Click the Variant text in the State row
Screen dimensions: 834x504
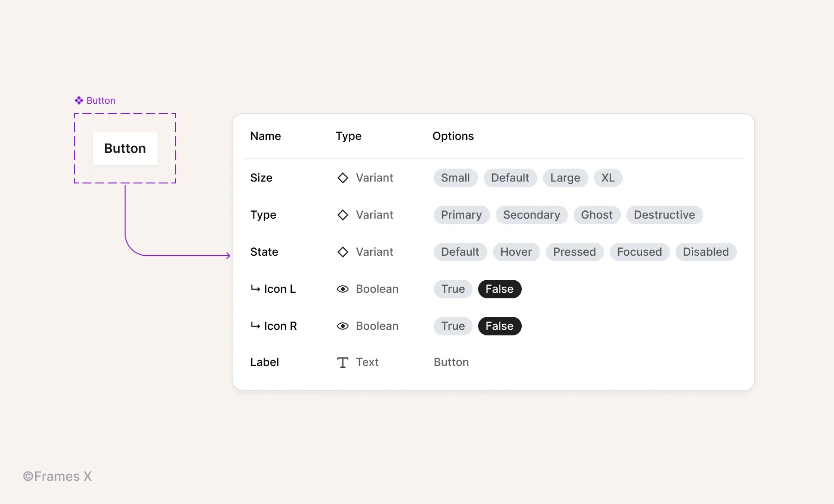point(374,252)
